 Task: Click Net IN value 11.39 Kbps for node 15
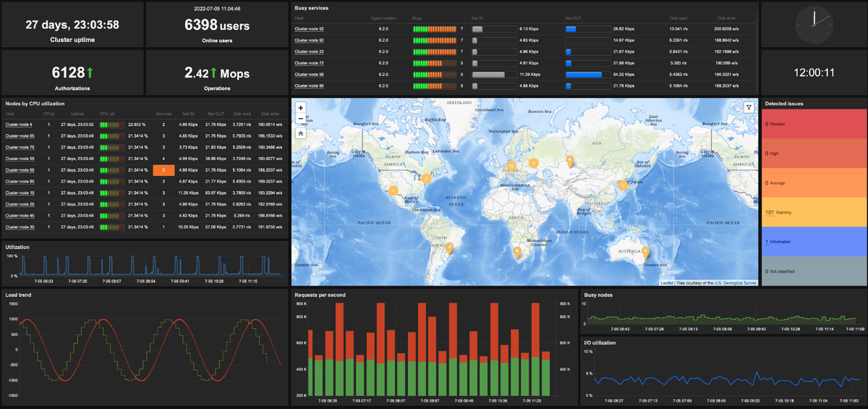pos(188,193)
